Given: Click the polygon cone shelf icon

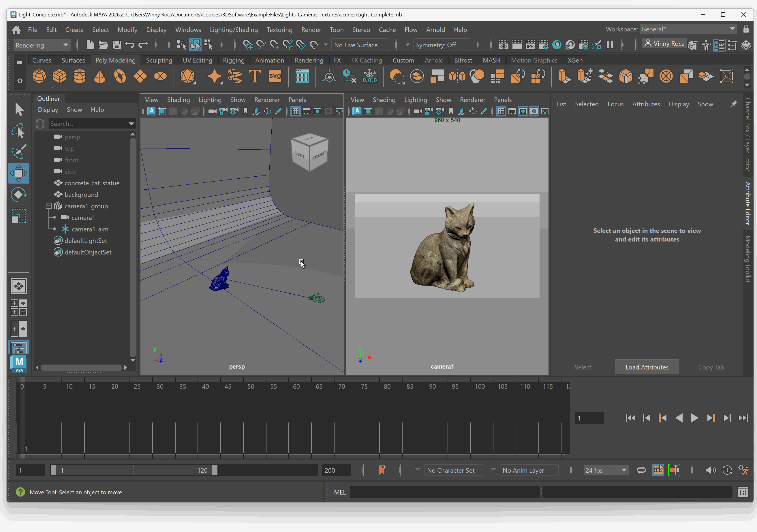Looking at the screenshot, I should click(x=99, y=76).
